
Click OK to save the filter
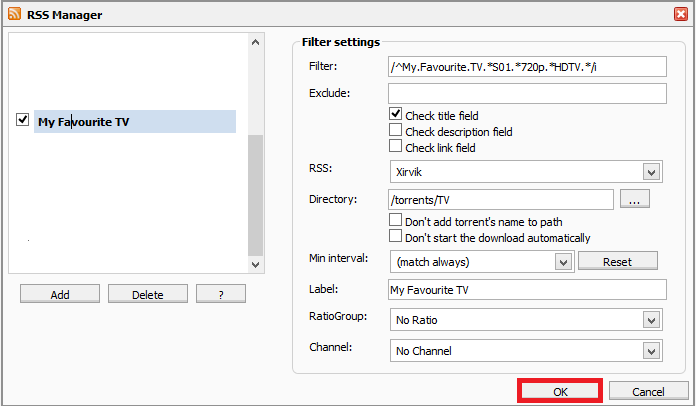coord(560,391)
